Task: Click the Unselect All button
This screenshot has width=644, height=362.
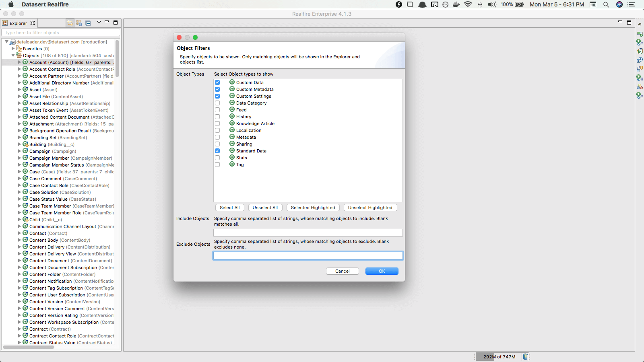Action: coord(265,208)
